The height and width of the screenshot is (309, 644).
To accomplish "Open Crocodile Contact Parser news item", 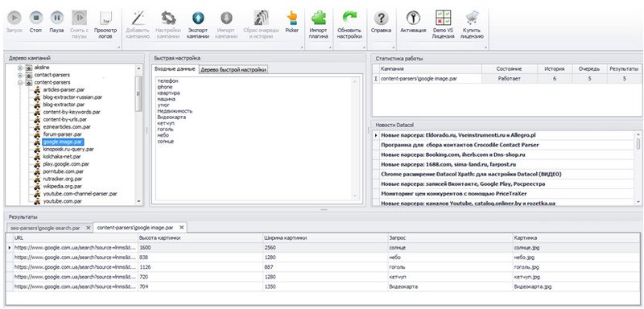I will coord(460,145).
